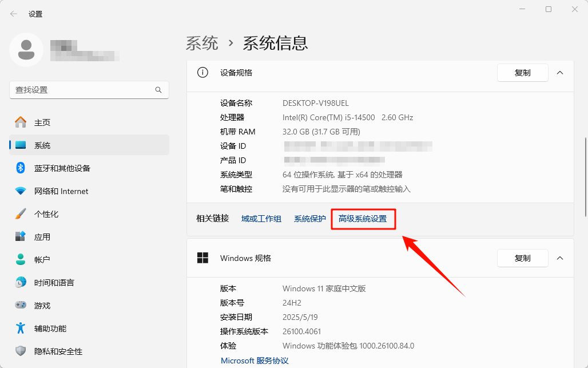Viewport: 588px width, 368px height.
Task: Open Accounts (帐户) person icon
Action: coord(21,260)
